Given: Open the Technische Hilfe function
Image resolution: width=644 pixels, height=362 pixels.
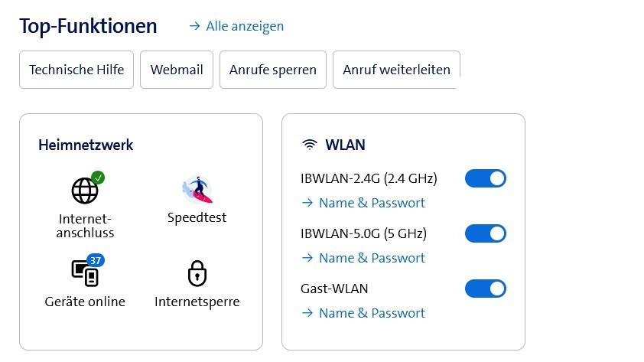Looking at the screenshot, I should (76, 70).
